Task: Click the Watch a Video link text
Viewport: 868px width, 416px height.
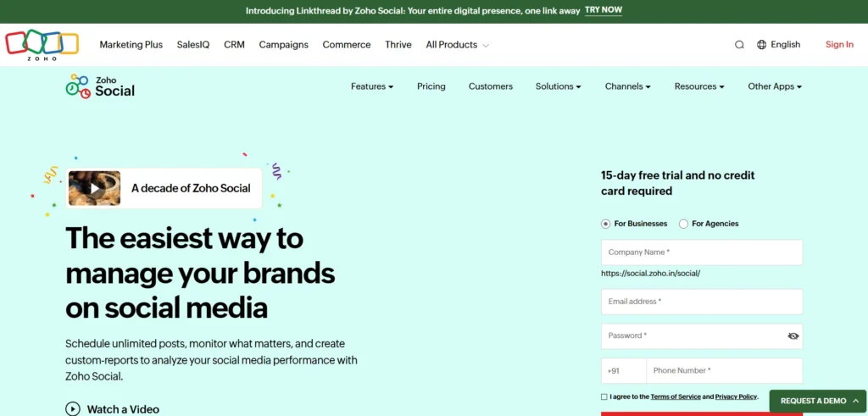Action: [123, 409]
